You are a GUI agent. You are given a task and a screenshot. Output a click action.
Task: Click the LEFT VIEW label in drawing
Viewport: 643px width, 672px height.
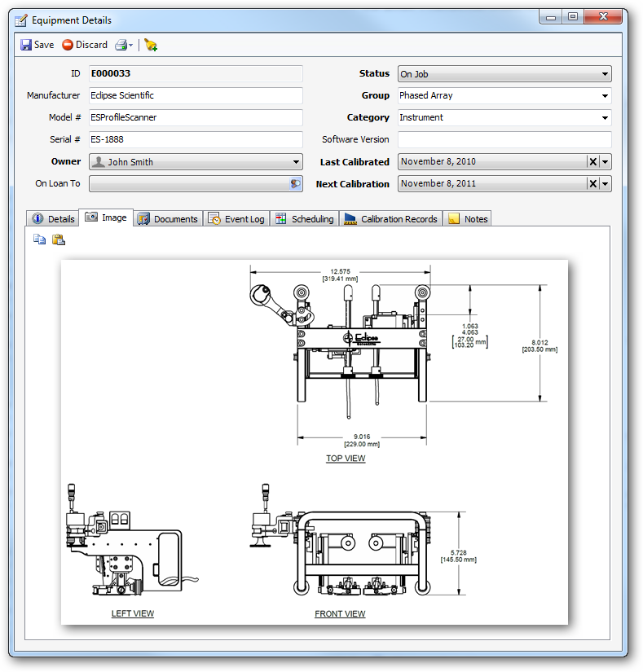133,613
